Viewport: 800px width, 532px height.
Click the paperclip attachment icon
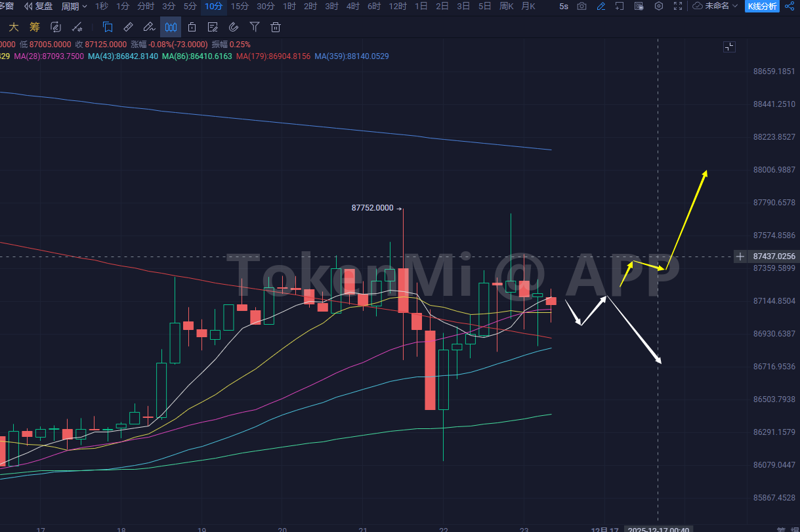coord(234,28)
